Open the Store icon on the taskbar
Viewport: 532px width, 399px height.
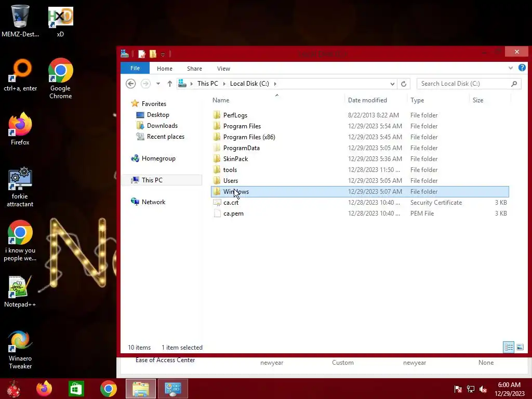(76, 389)
